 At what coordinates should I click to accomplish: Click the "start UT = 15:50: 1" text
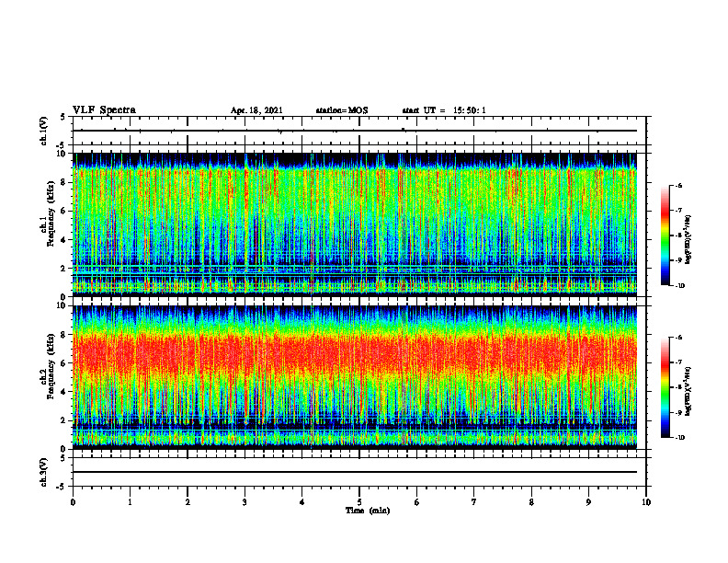(444, 110)
